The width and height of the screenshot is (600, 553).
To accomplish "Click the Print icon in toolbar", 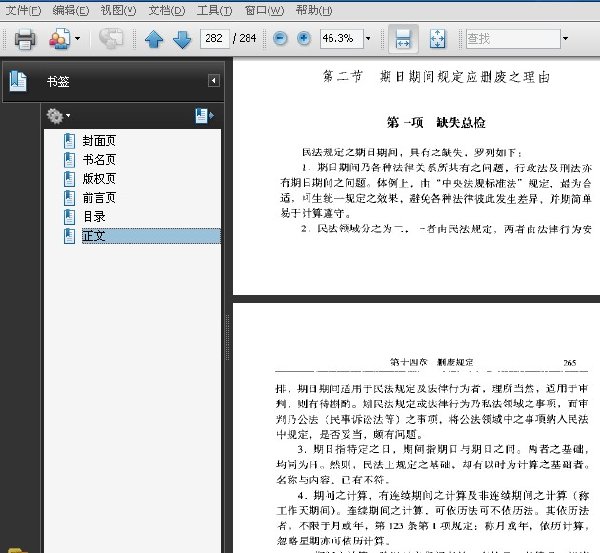I will [x=25, y=39].
